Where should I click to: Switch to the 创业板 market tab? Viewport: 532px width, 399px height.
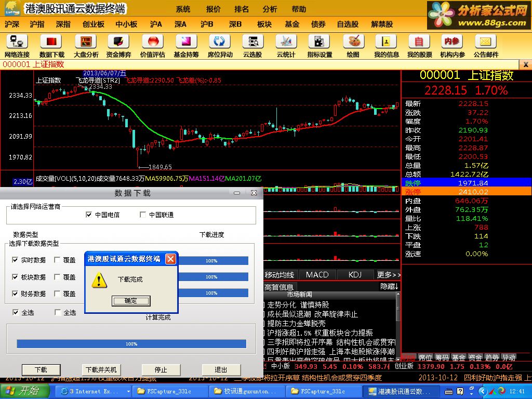click(94, 24)
